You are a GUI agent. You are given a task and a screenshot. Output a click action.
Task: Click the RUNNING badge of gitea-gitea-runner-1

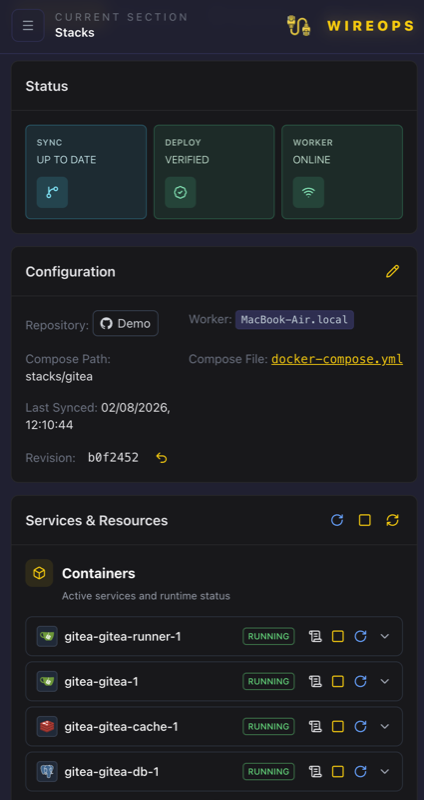268,636
